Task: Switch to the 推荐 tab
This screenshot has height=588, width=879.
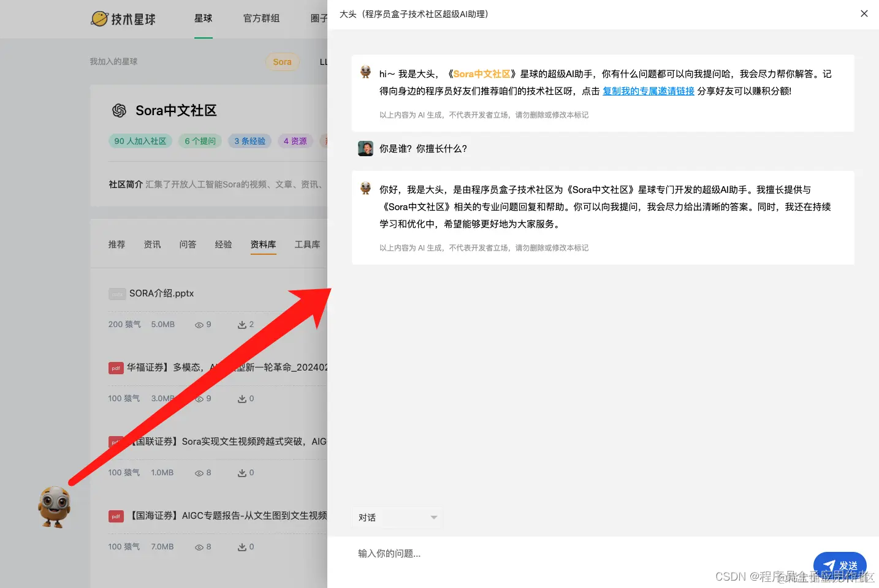Action: point(117,244)
